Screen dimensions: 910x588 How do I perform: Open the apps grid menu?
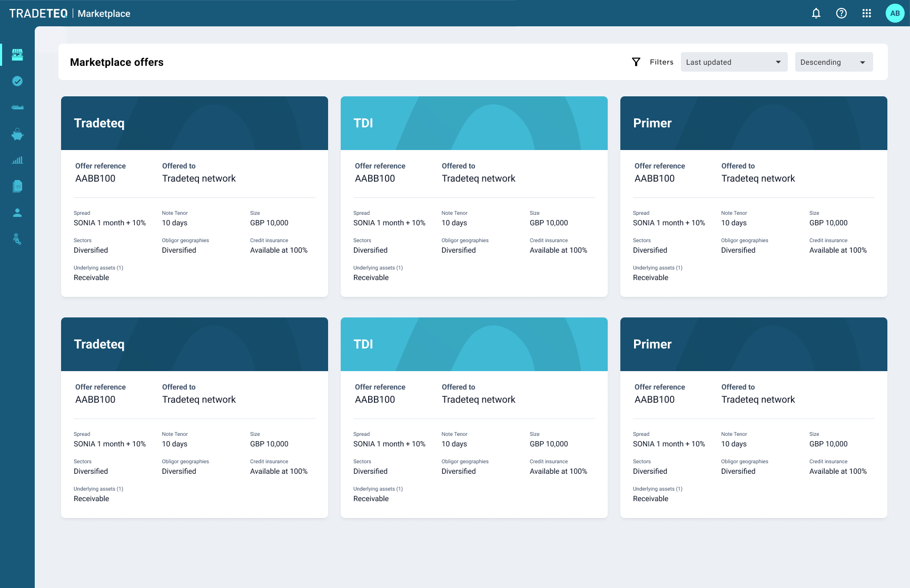tap(866, 13)
